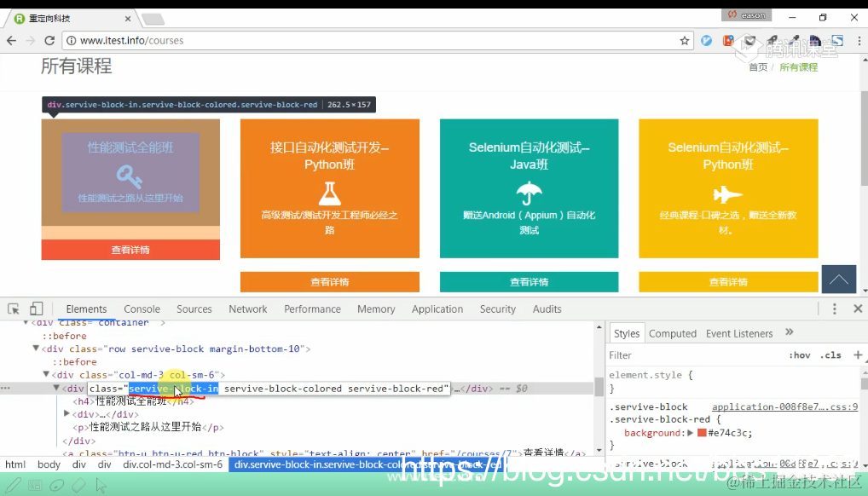Close the 重定向科技 browser tab
The height and width of the screenshot is (496, 868).
click(127, 18)
